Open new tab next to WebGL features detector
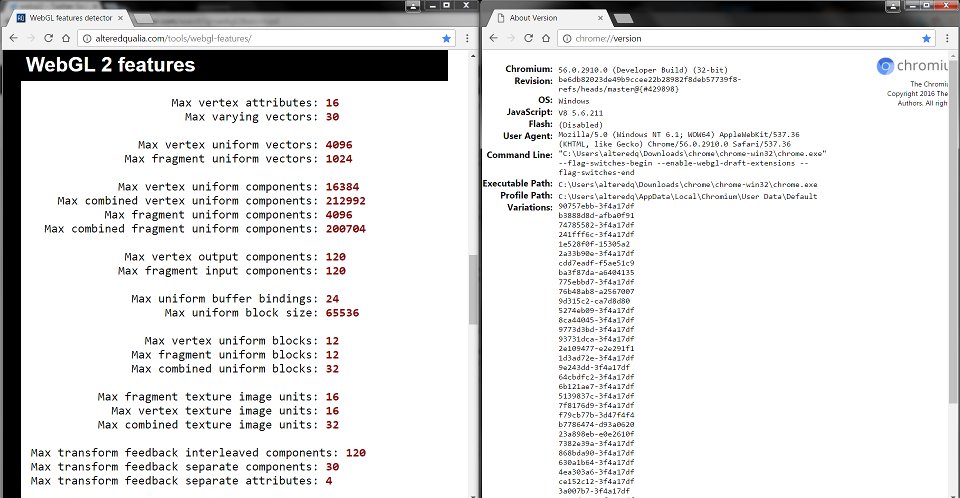The image size is (960, 498). 143,18
